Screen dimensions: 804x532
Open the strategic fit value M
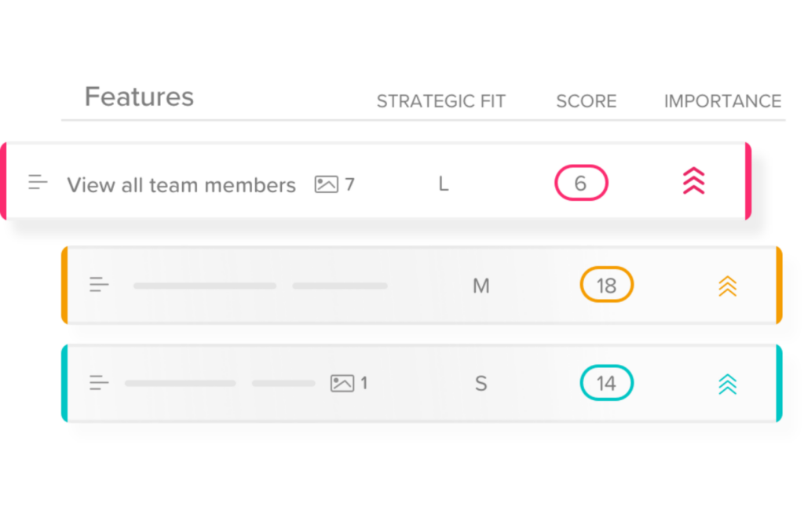pyautogui.click(x=481, y=286)
